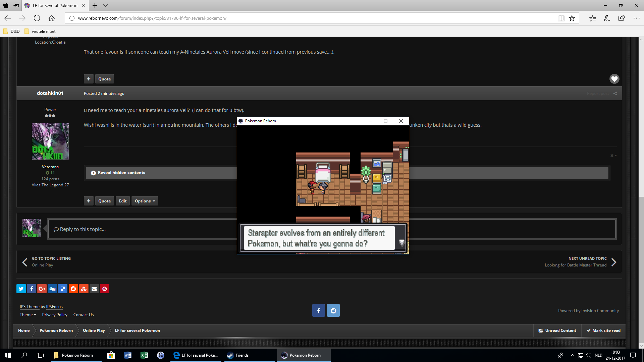This screenshot has height=362, width=644.
Task: Show hidden system tray icons
Action: click(572, 355)
